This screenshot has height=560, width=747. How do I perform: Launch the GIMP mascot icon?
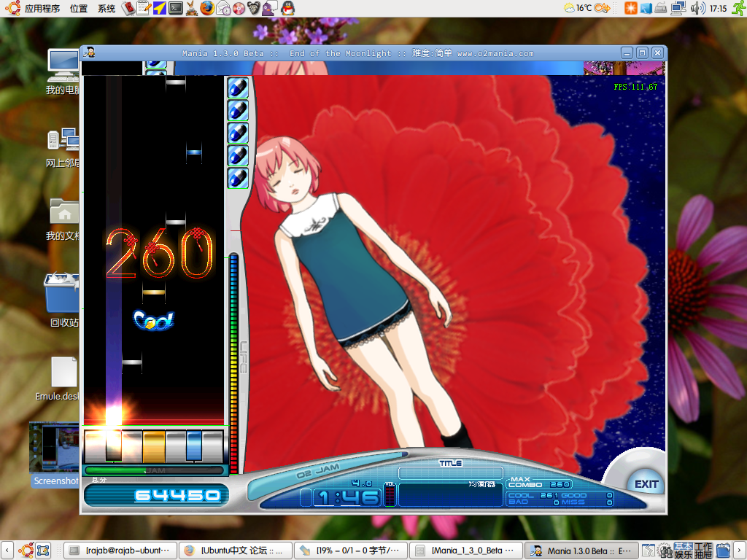click(254, 8)
